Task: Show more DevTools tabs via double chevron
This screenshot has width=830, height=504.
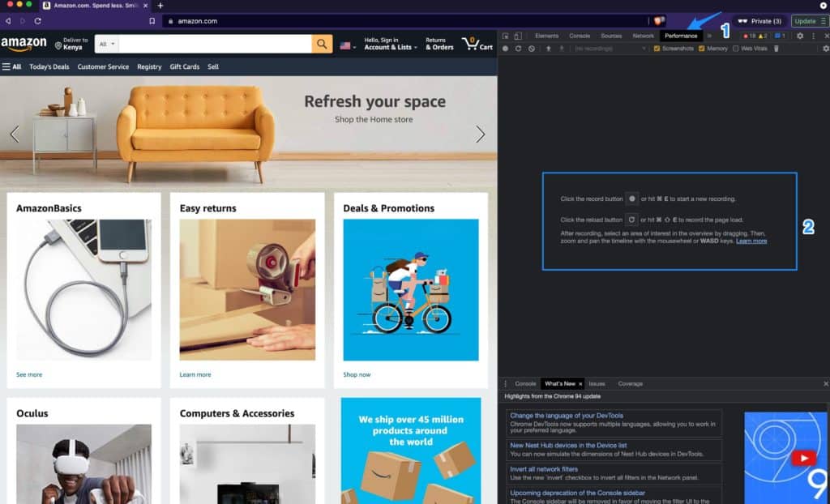Action: (x=709, y=36)
